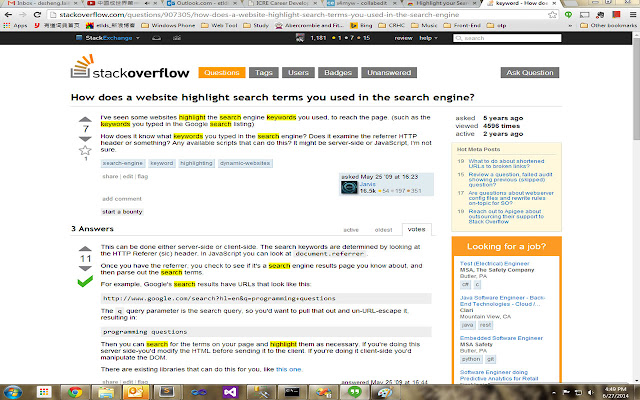Click the Ask Question button
640x400 pixels.
530,73
